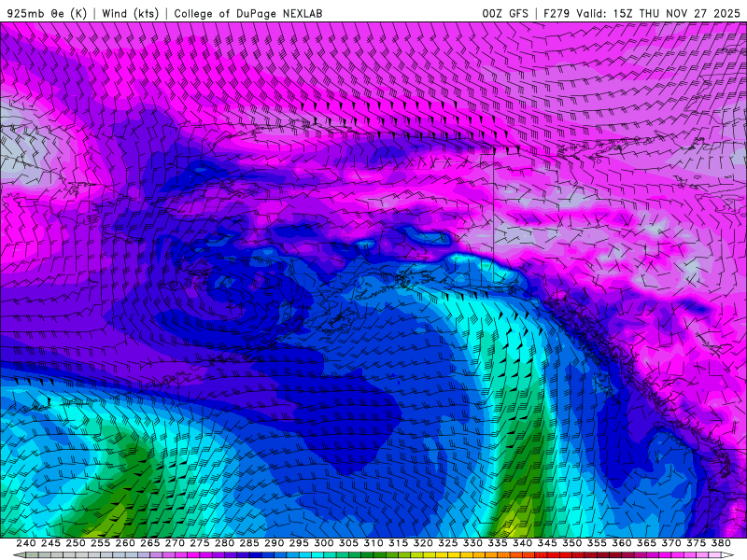The width and height of the screenshot is (747, 560).
Task: Click the "F279" forecast hour label
Action: (557, 13)
